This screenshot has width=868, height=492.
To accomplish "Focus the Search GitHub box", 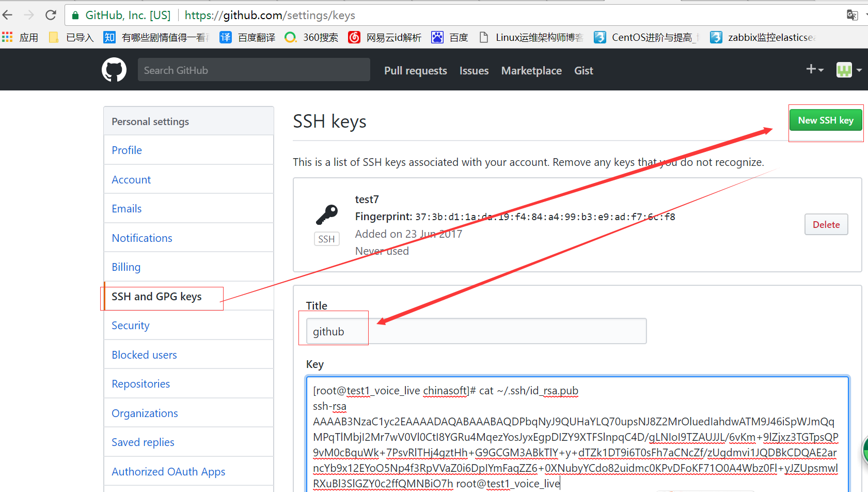I will pos(254,70).
